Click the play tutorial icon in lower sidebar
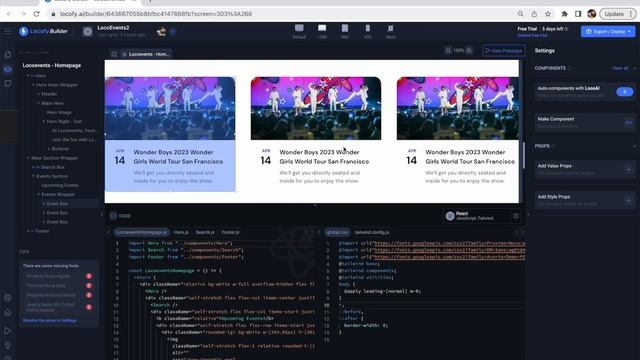This screenshot has width=640, height=360. pyautogui.click(x=8, y=330)
